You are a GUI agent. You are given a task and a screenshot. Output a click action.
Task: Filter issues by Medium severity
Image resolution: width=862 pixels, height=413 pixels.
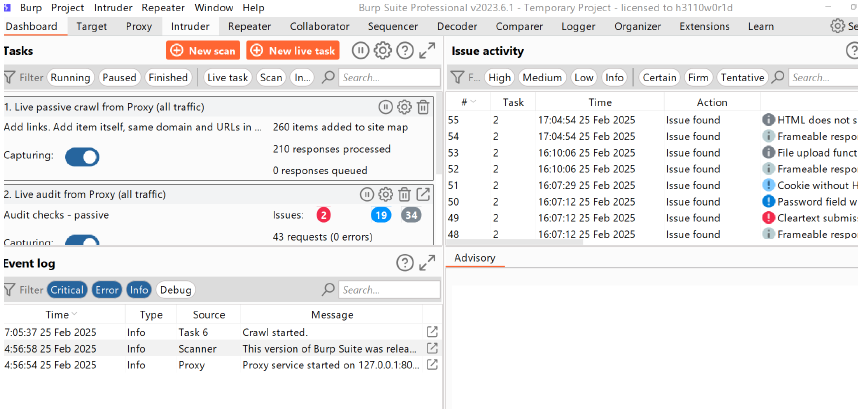pyautogui.click(x=542, y=78)
